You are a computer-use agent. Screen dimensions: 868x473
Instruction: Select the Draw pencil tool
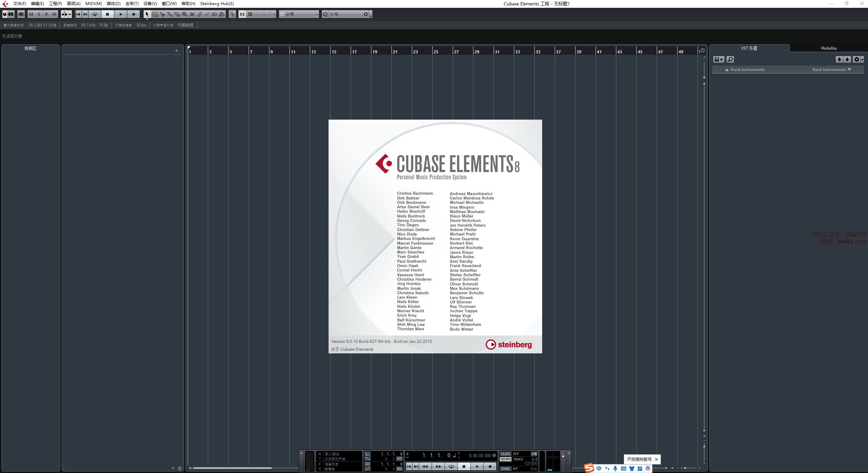click(200, 14)
